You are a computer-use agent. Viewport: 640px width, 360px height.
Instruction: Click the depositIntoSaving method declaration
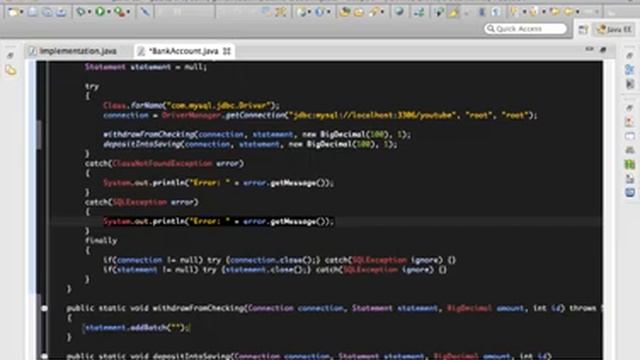tap(309, 356)
